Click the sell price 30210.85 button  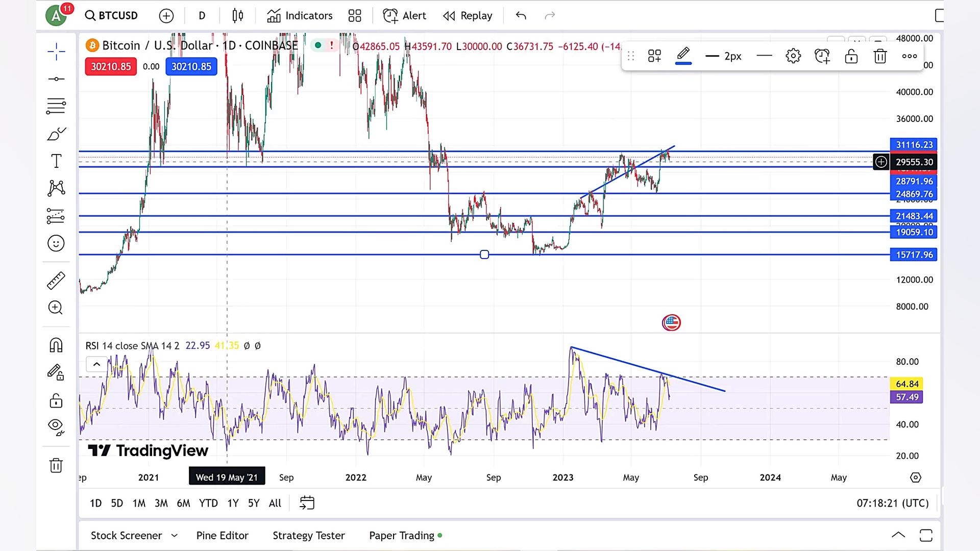[111, 67]
